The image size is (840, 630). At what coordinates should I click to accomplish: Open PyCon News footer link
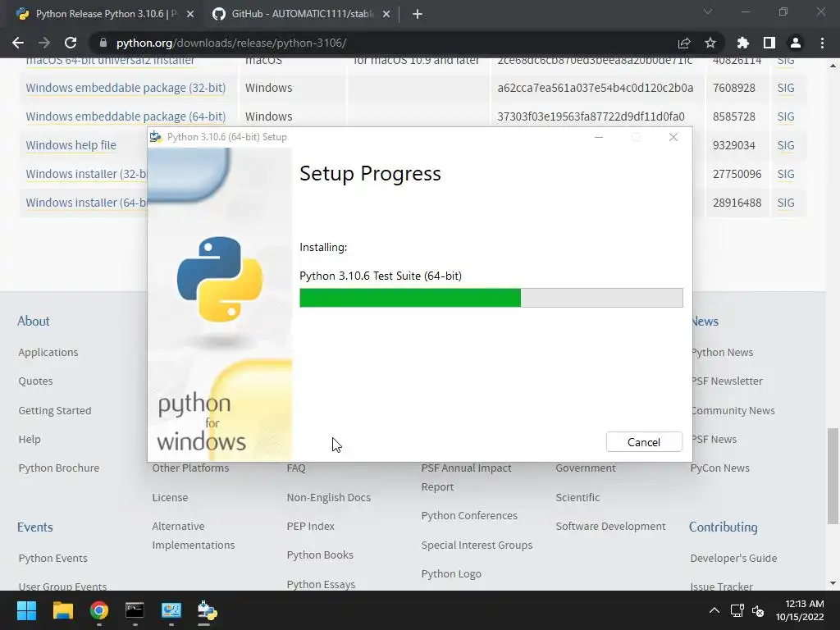pos(720,468)
